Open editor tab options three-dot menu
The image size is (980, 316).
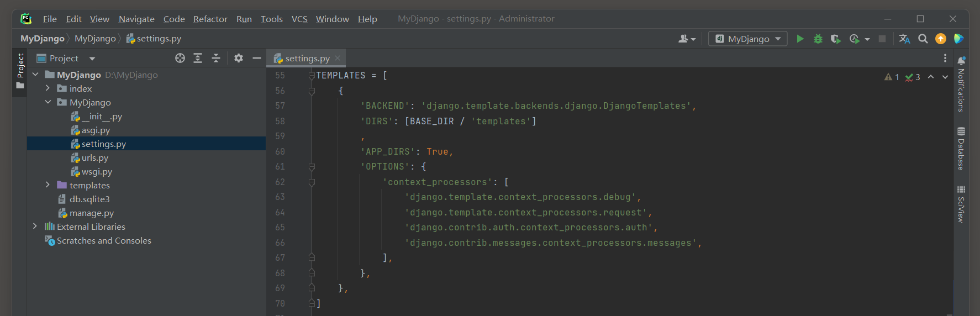pos(945,58)
